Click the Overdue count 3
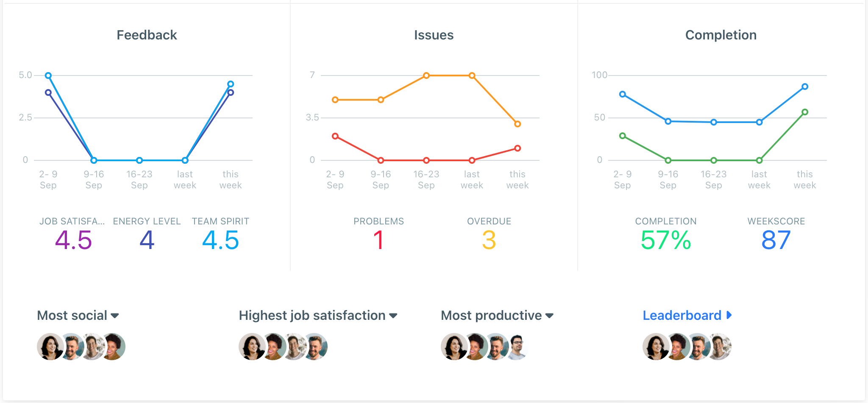The width and height of the screenshot is (868, 403). click(x=489, y=240)
